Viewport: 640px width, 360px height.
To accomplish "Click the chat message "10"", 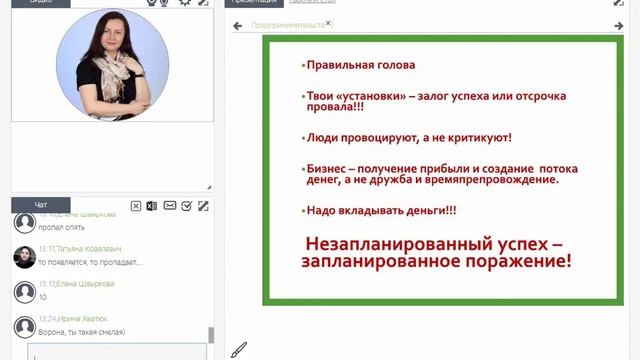I will click(43, 297).
